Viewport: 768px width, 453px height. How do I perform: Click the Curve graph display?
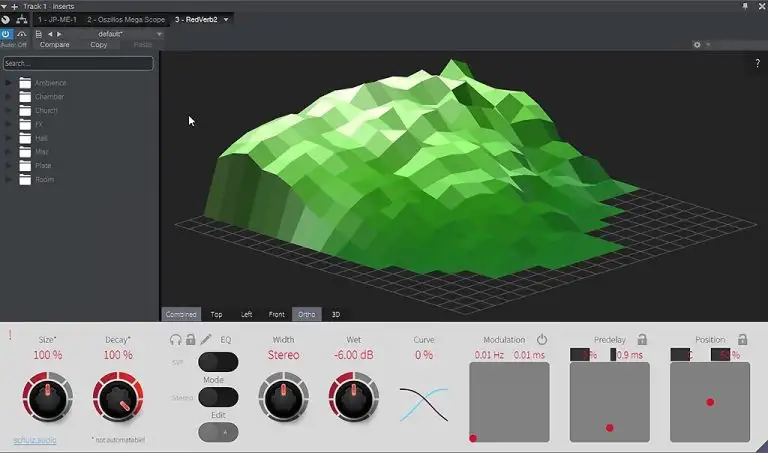[x=424, y=405]
